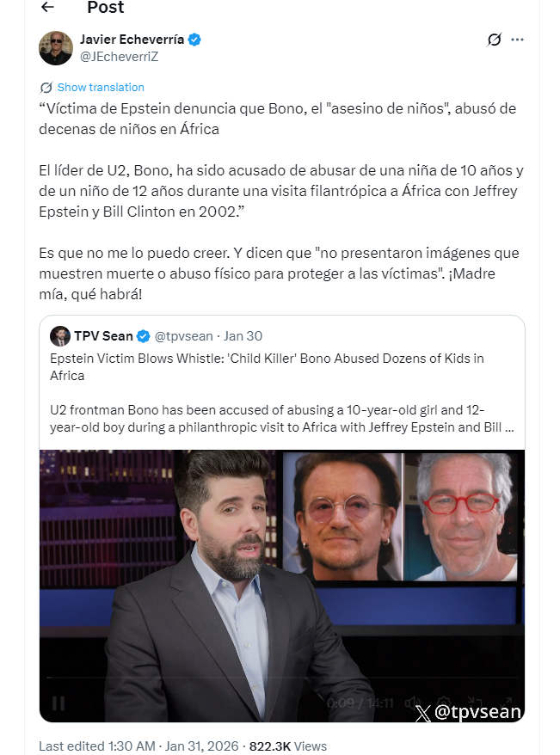Click TPV Sean's verified badge
This screenshot has width=560, height=755.
point(144,336)
